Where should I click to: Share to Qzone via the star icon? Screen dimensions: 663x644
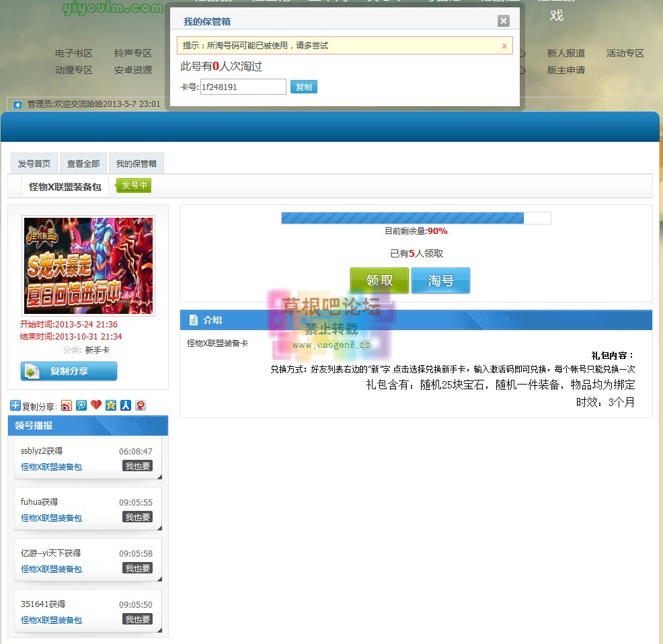point(111,405)
